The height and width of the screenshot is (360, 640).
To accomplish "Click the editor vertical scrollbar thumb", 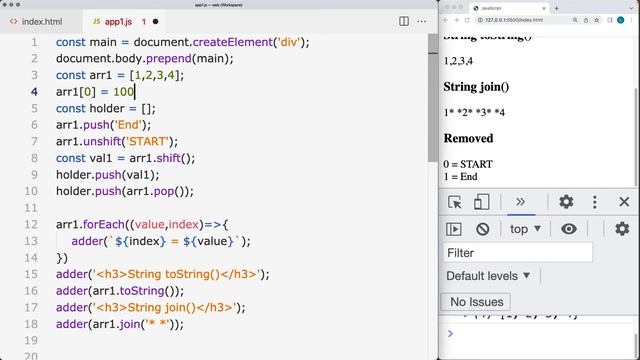I will (433, 98).
